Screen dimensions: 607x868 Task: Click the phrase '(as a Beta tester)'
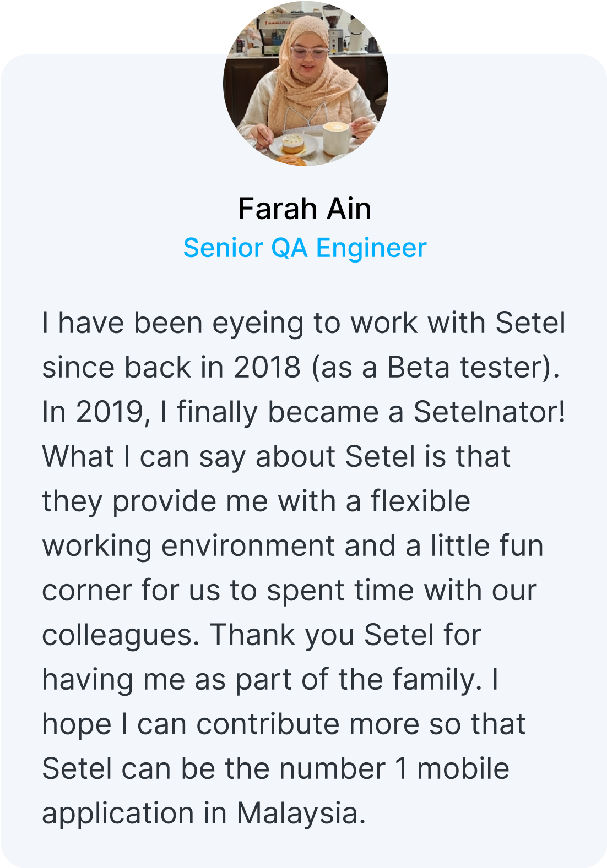click(x=435, y=368)
